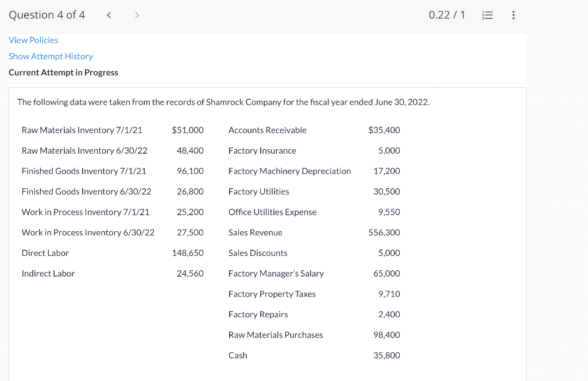588x381 pixels.
Task: Open the three-dot more options menu
Action: 513,15
